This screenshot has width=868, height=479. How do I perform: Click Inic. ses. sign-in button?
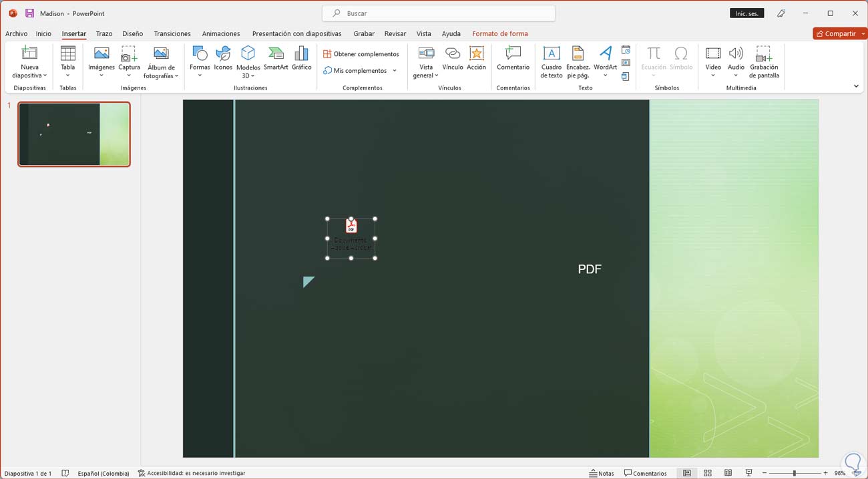(x=747, y=13)
